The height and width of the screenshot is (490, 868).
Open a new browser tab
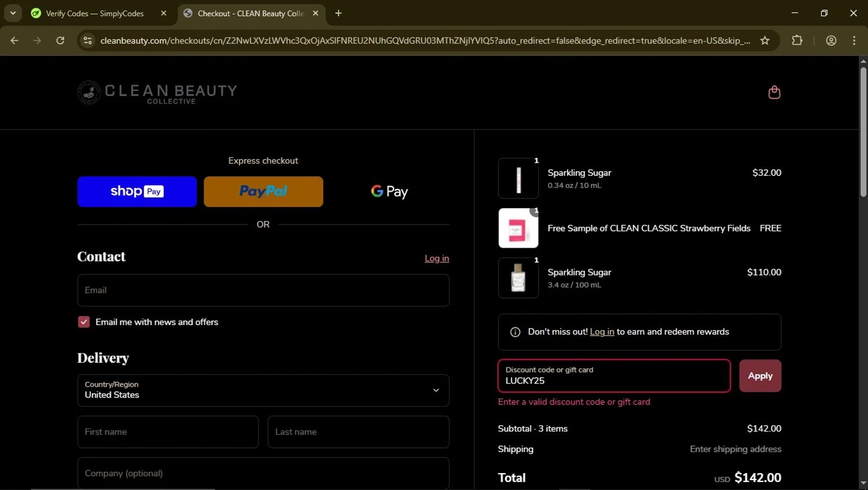(339, 13)
